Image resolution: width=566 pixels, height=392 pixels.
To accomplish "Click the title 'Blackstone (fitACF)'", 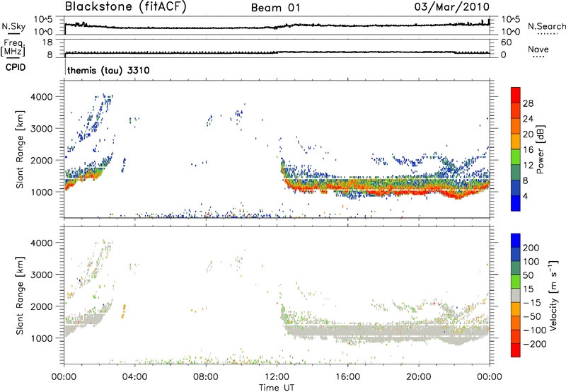I will click(126, 7).
